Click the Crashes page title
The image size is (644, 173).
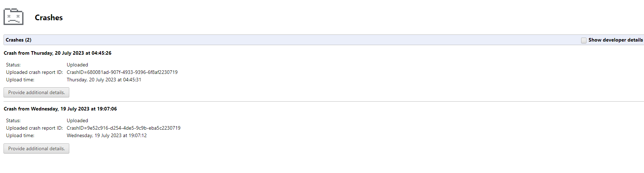coord(49,17)
